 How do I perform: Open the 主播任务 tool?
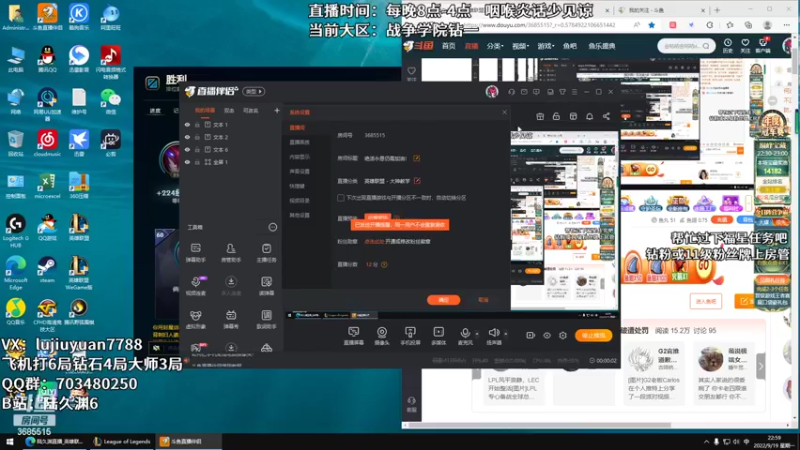coord(266,253)
